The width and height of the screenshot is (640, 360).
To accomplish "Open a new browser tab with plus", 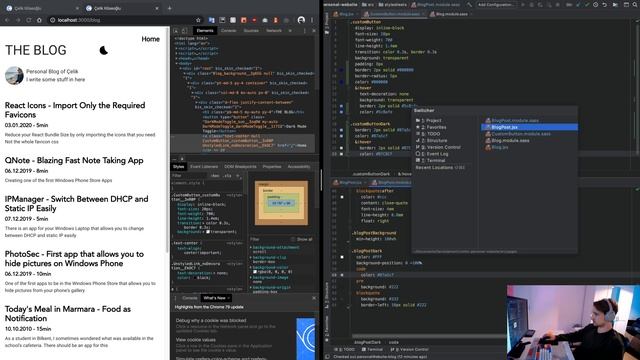I will click(x=169, y=8).
